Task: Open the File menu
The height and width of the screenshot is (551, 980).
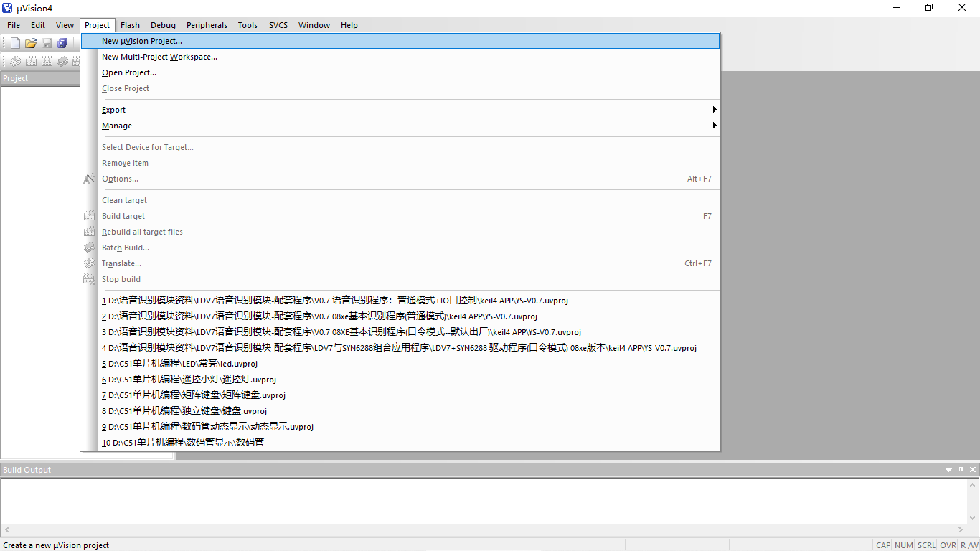Action: pos(14,25)
